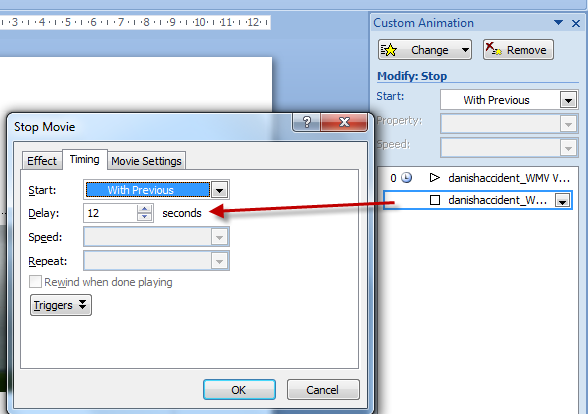Click the Change effect star icon
588x414 pixels.
(389, 50)
